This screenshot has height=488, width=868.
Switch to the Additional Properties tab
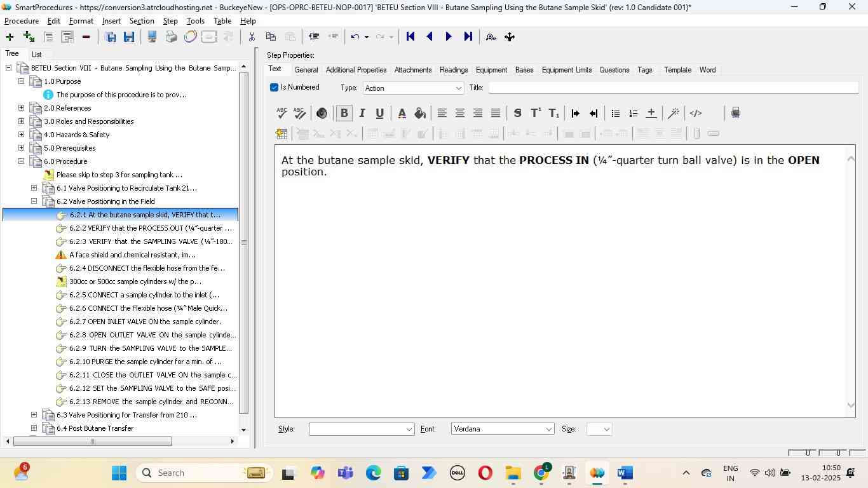point(356,70)
